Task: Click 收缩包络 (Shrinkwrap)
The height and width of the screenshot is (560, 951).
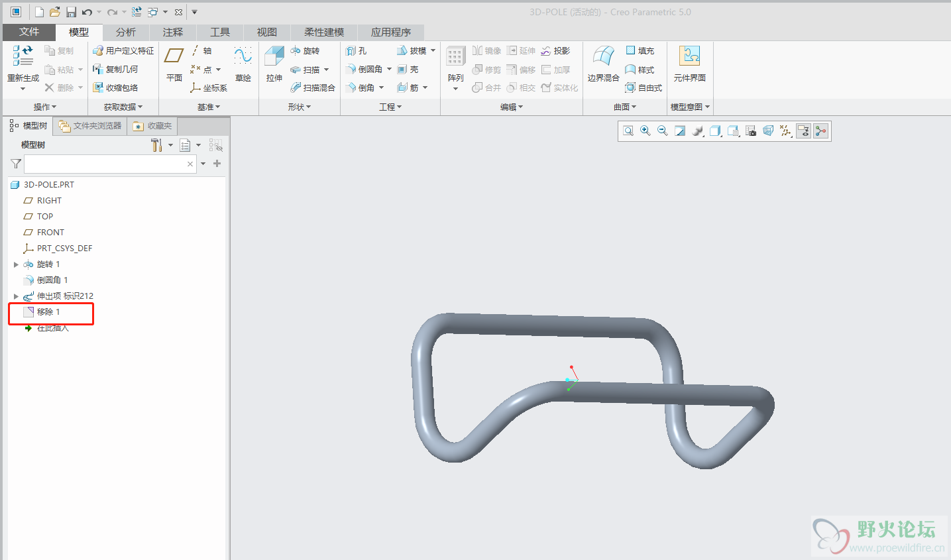Action: point(115,87)
